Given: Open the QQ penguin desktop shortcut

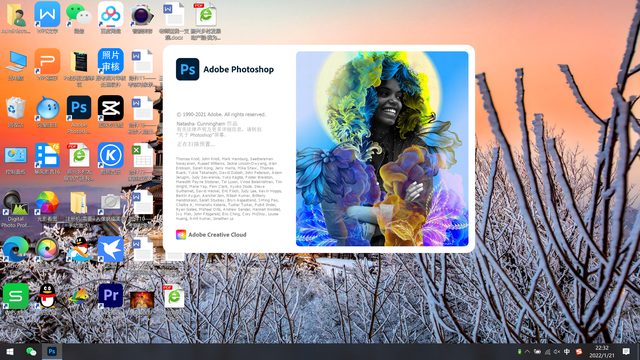Looking at the screenshot, I should (47, 296).
